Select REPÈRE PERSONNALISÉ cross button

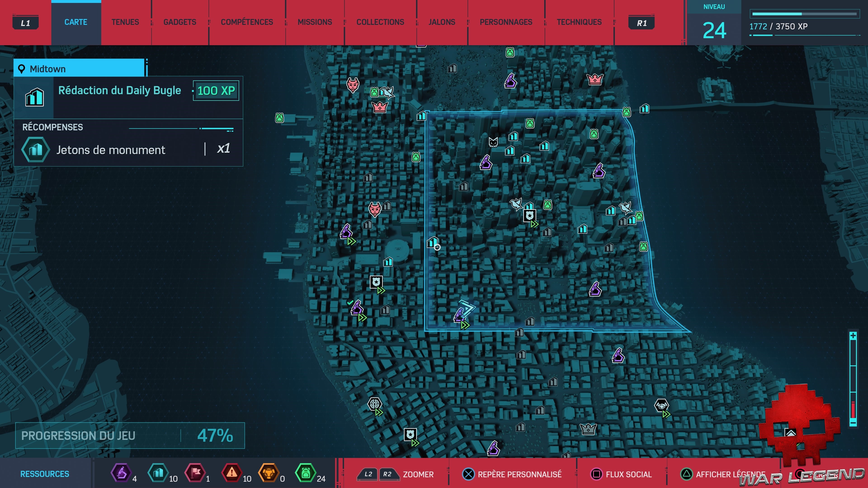coord(468,474)
